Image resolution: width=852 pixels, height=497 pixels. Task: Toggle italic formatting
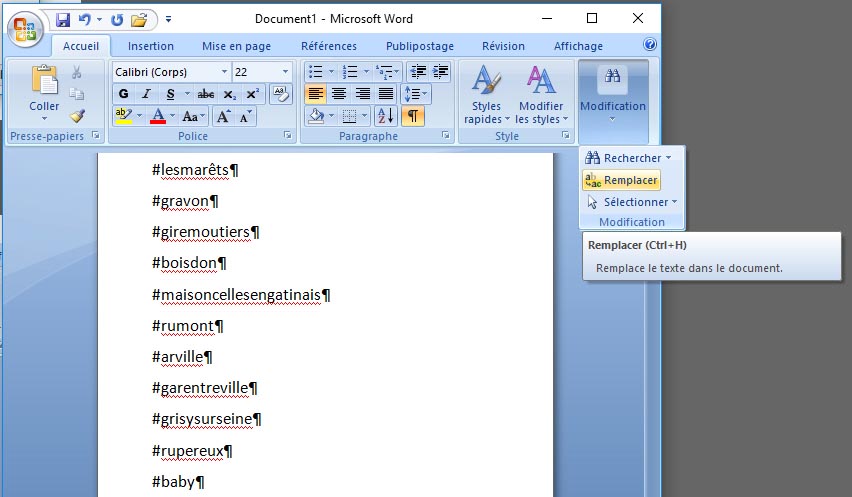coord(146,94)
